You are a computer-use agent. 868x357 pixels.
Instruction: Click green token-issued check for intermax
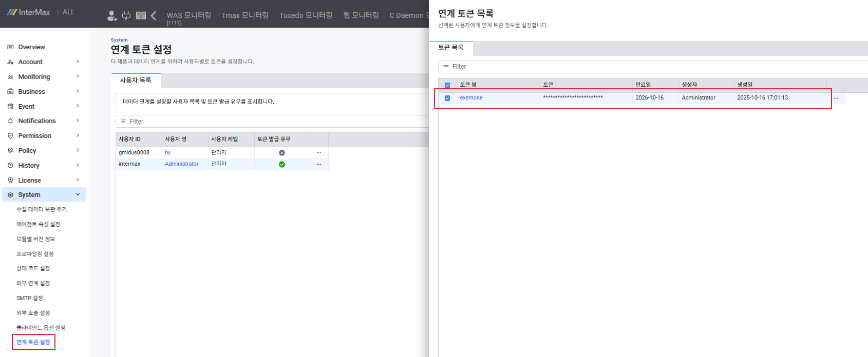pyautogui.click(x=282, y=164)
